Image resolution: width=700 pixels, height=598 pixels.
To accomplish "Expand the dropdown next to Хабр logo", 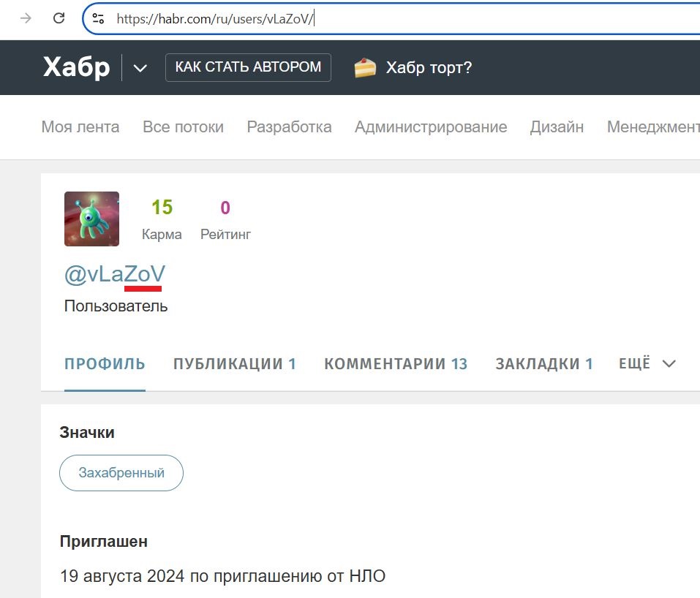I will pyautogui.click(x=140, y=68).
